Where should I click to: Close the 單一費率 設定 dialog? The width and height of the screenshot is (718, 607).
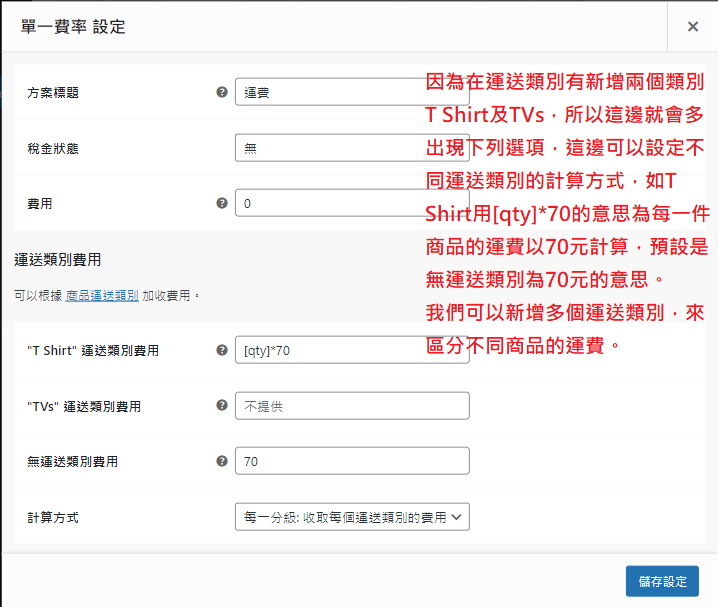(x=692, y=27)
